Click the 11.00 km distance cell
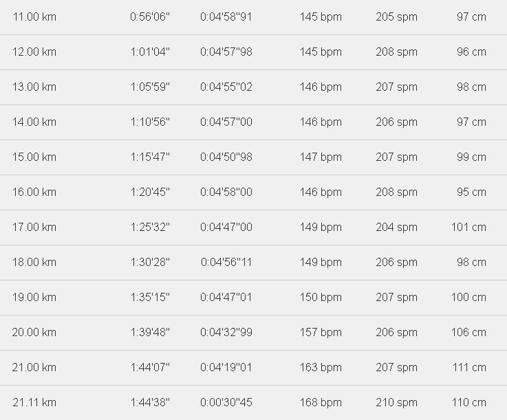The width and height of the screenshot is (507, 420). click(34, 16)
